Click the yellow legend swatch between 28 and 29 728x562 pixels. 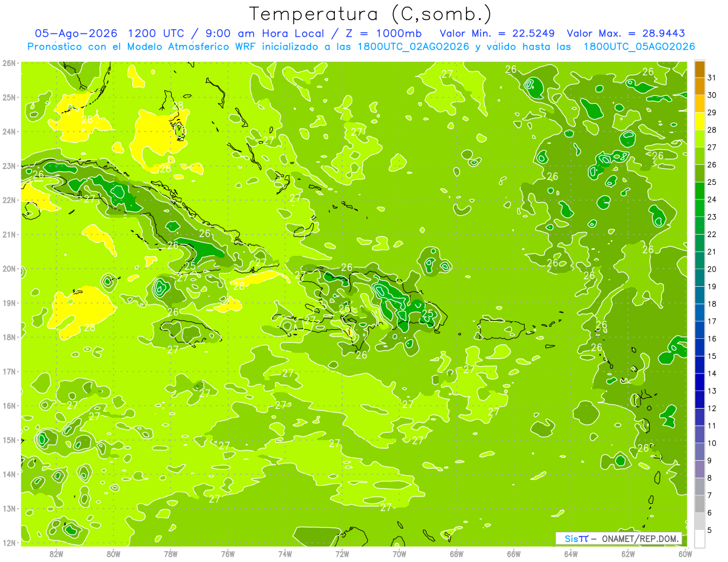(x=699, y=121)
